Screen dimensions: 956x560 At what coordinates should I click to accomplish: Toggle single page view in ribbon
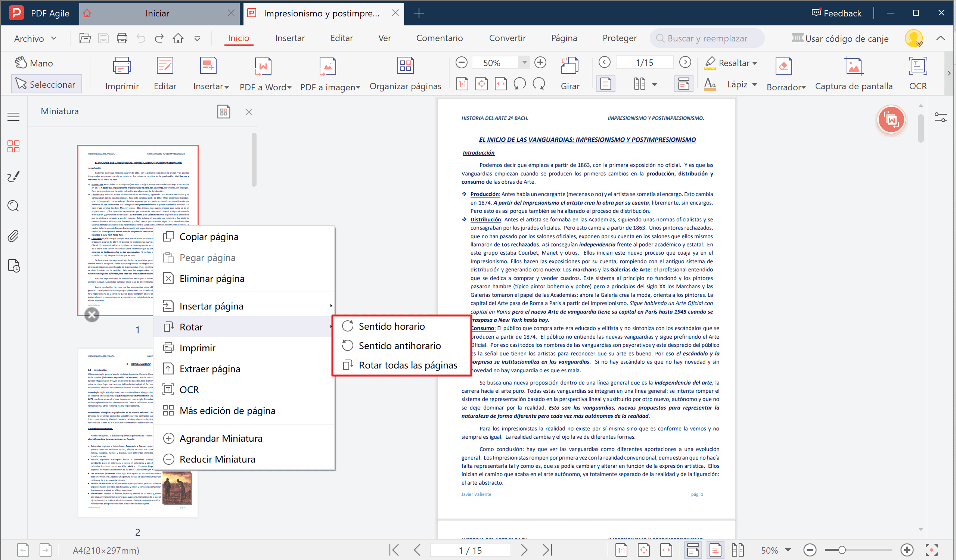606,84
